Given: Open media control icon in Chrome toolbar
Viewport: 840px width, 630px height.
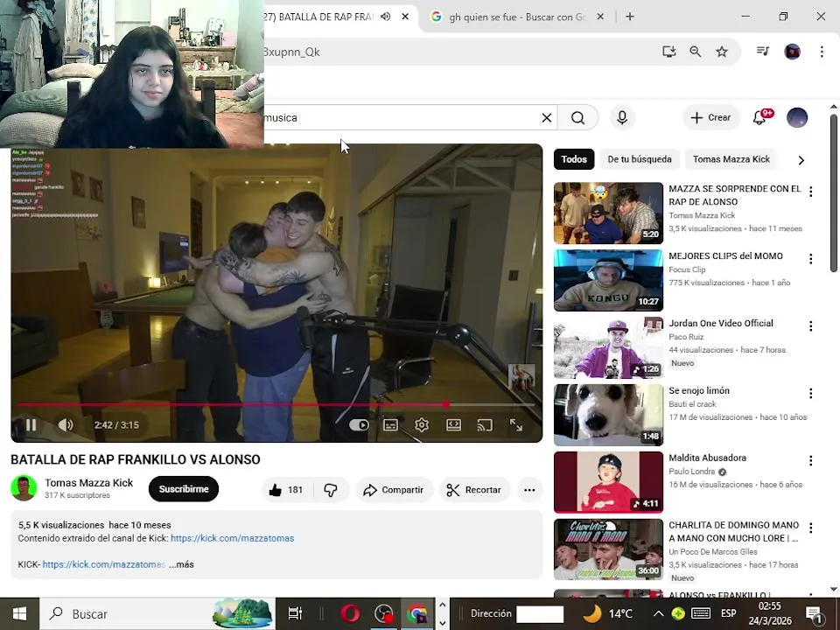Looking at the screenshot, I should point(763,52).
